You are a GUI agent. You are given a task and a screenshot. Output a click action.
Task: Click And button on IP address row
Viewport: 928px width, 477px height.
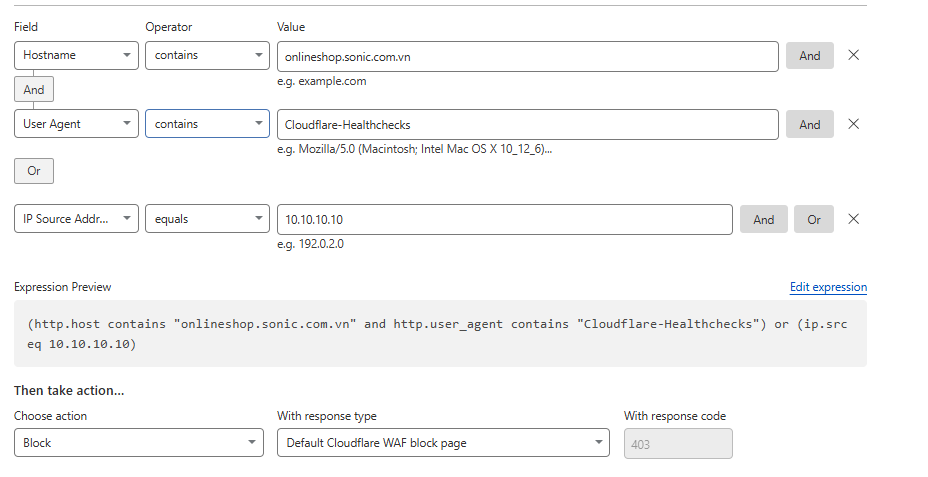pos(763,220)
